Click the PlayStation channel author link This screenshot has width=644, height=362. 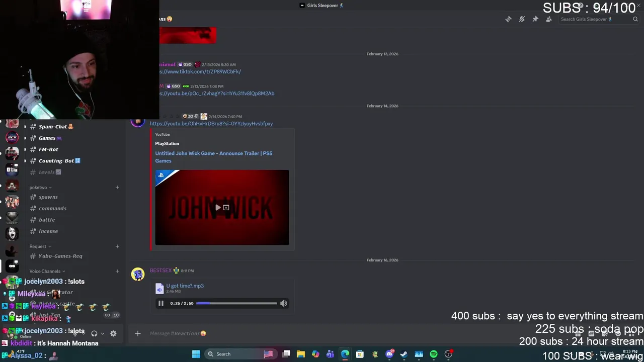167,143
